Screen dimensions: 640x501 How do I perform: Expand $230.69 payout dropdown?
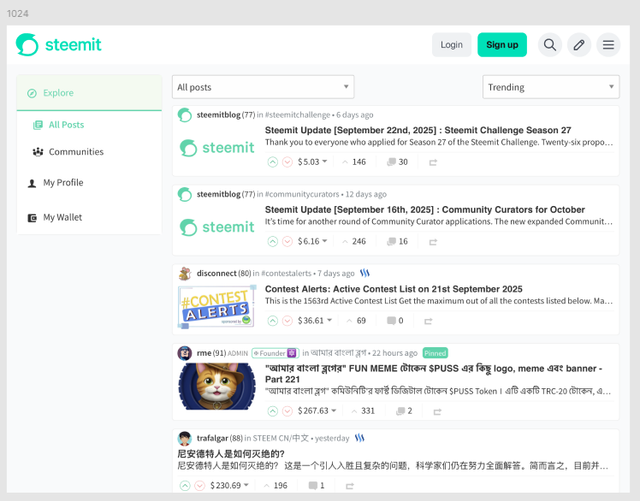(229, 485)
